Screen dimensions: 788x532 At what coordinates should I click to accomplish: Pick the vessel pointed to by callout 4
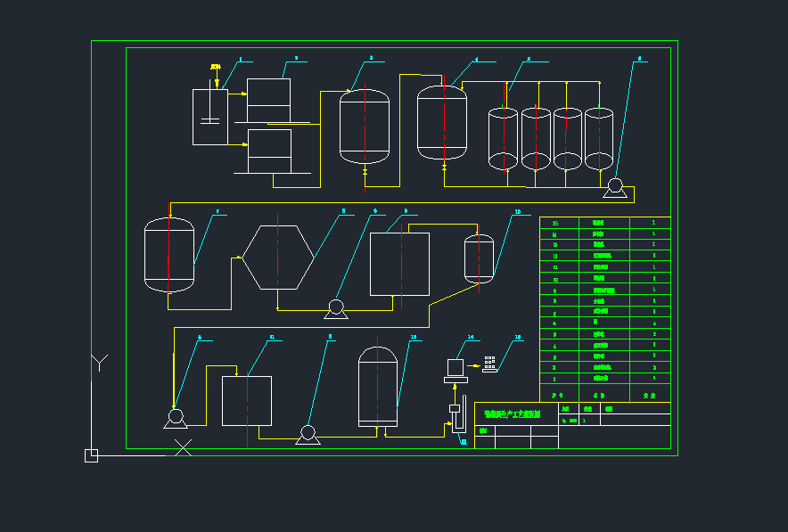(x=442, y=123)
